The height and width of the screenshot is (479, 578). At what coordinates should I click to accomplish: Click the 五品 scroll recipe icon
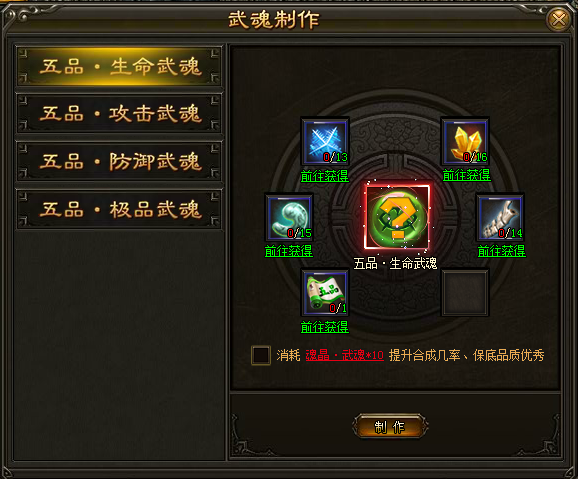pos(325,293)
